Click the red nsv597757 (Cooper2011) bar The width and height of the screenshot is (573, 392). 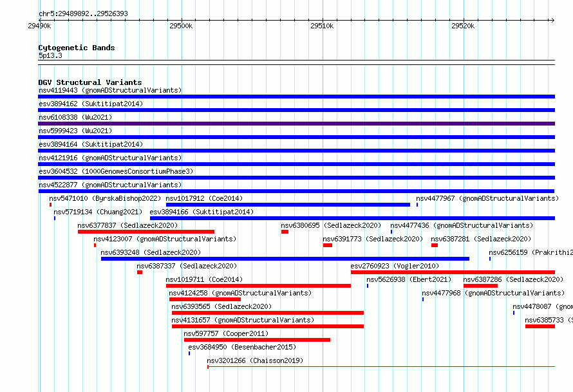coord(257,340)
